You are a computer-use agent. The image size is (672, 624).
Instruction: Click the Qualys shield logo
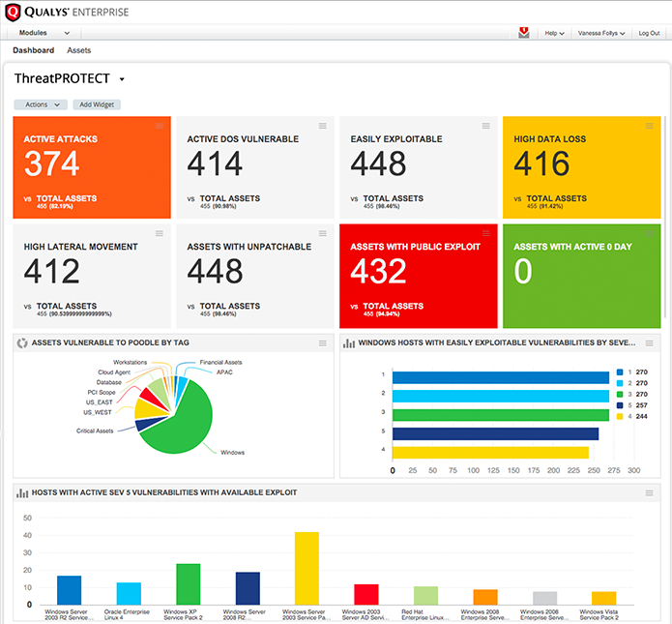[13, 12]
